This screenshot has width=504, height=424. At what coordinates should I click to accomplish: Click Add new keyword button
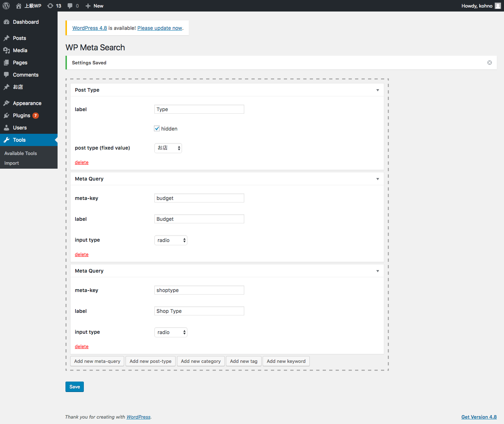click(286, 361)
